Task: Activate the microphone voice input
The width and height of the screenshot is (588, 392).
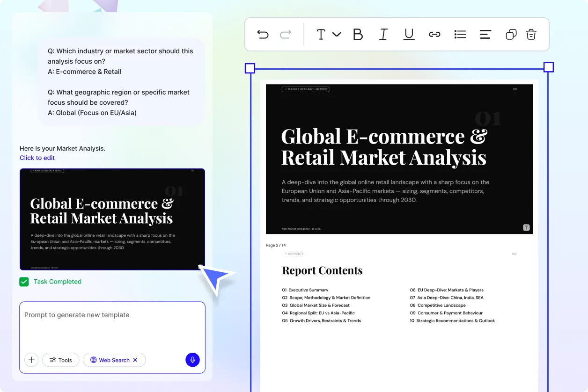Action: 192,360
